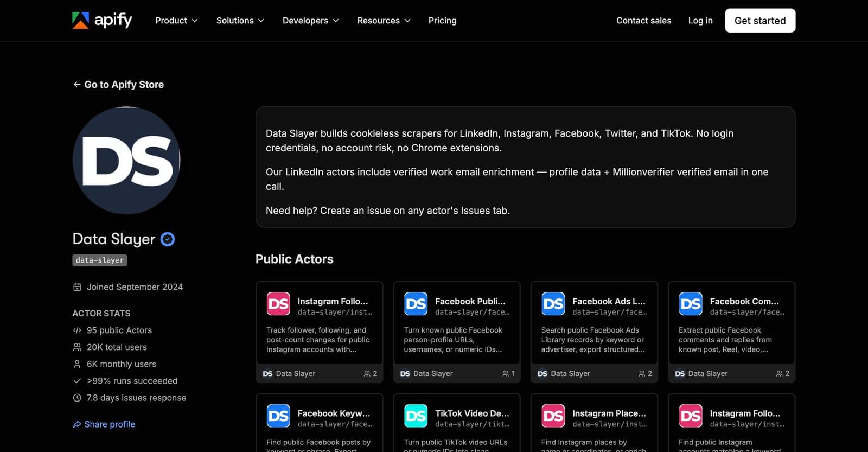Click the data-slayer username tag
Viewport: 868px width, 452px height.
(100, 260)
